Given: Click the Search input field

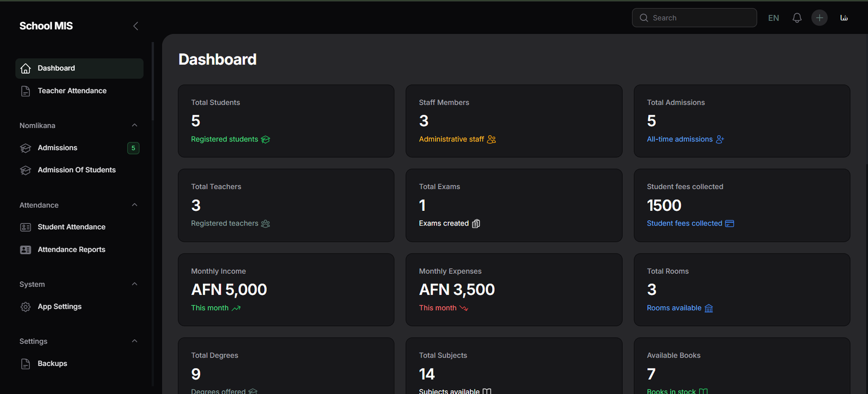Looking at the screenshot, I should [700, 18].
